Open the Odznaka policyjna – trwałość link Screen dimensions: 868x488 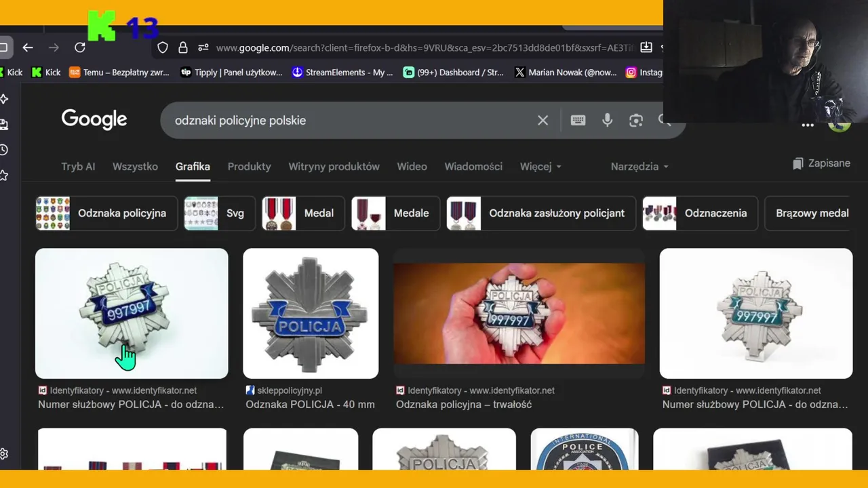click(x=464, y=405)
